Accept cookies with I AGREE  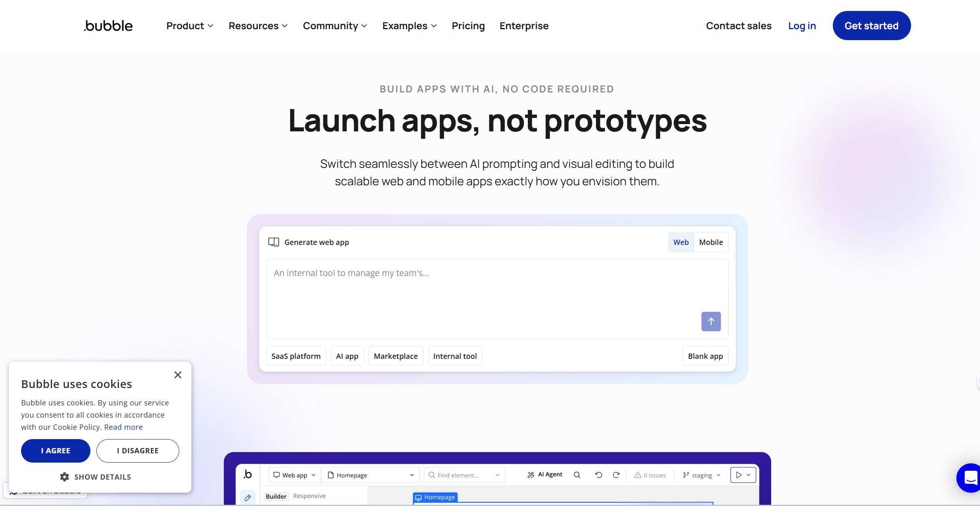coord(56,451)
